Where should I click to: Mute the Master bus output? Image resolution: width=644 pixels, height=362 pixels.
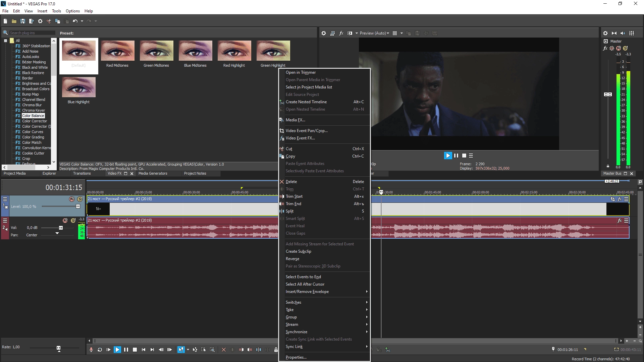(619, 48)
